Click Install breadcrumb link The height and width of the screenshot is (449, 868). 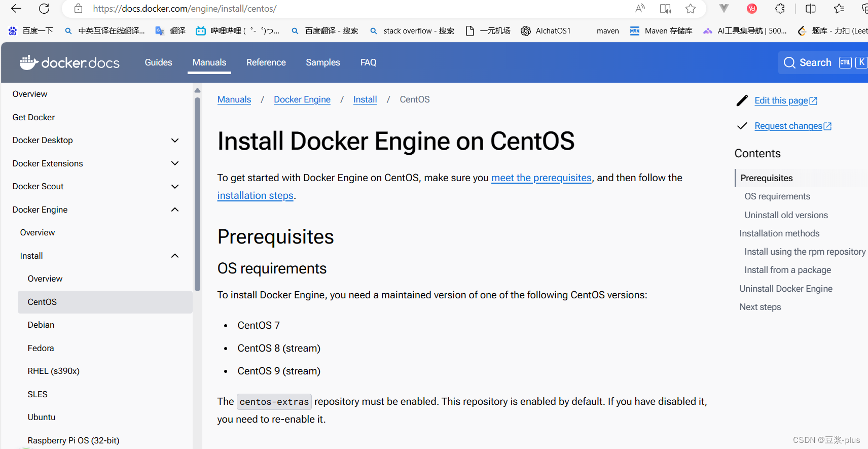pos(365,99)
